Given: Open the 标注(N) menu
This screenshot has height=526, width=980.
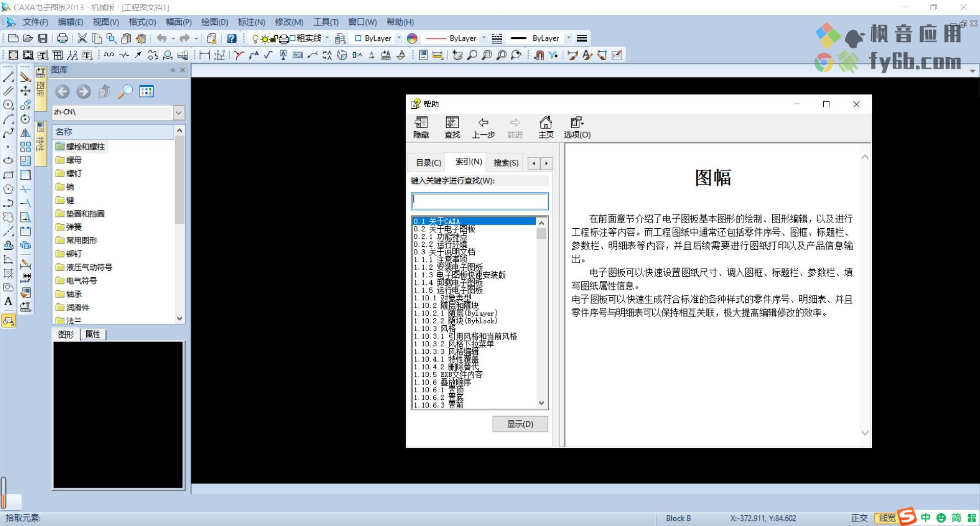Looking at the screenshot, I should tap(251, 22).
